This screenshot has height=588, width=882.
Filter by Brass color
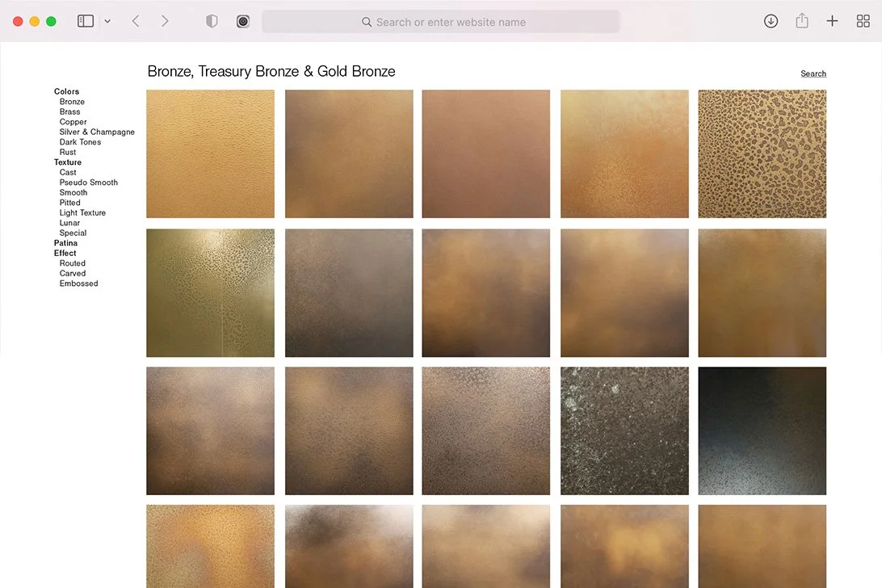point(69,111)
